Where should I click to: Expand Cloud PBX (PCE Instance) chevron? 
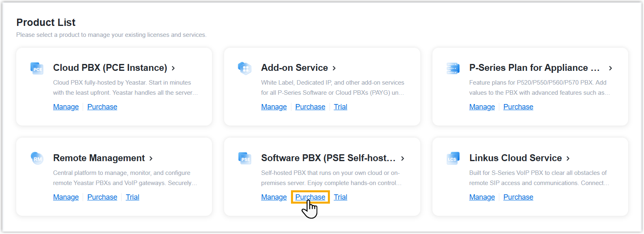tap(173, 68)
